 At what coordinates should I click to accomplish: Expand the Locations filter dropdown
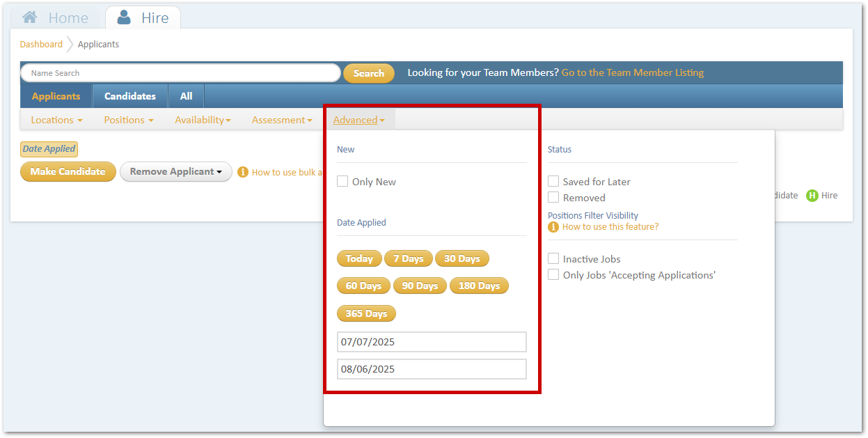[56, 120]
